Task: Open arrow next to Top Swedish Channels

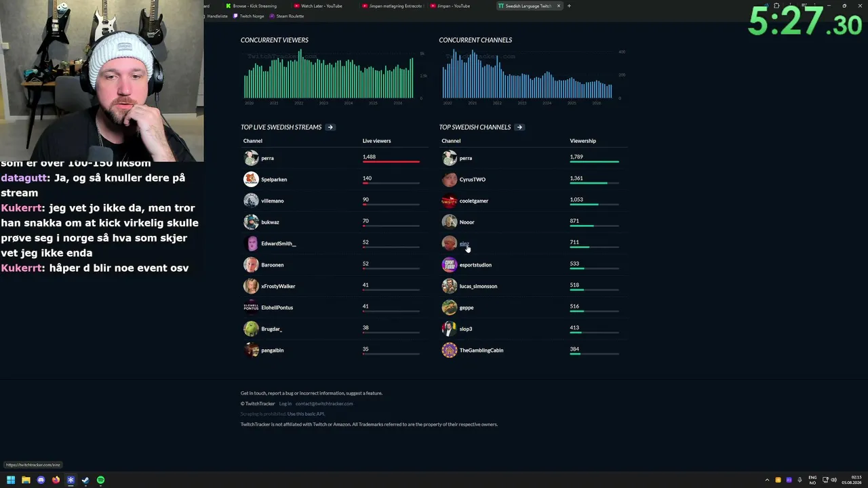Action: [519, 127]
